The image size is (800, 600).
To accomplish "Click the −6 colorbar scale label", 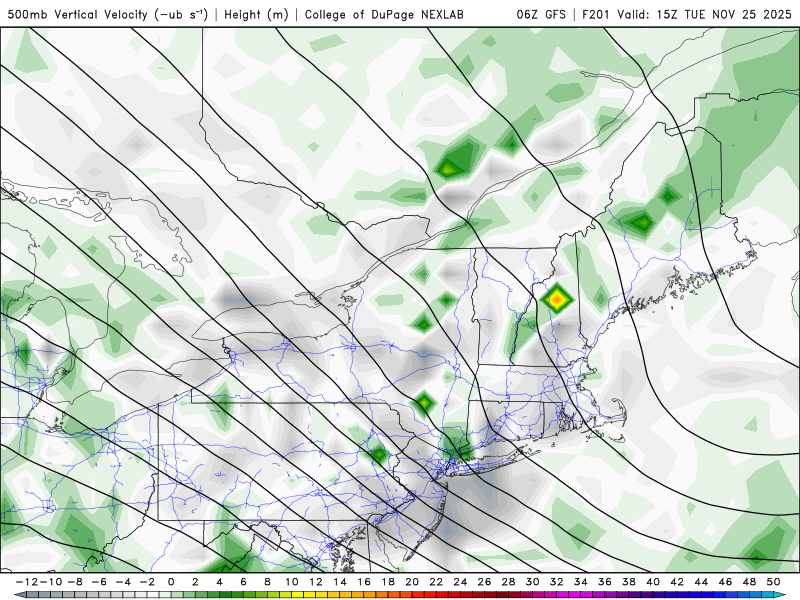I will [x=99, y=582].
